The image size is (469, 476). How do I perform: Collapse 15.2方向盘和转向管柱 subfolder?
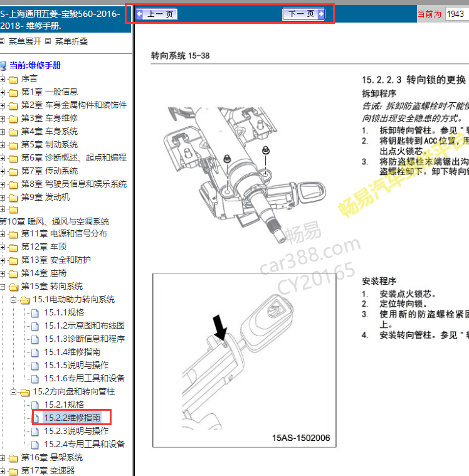click(x=13, y=392)
